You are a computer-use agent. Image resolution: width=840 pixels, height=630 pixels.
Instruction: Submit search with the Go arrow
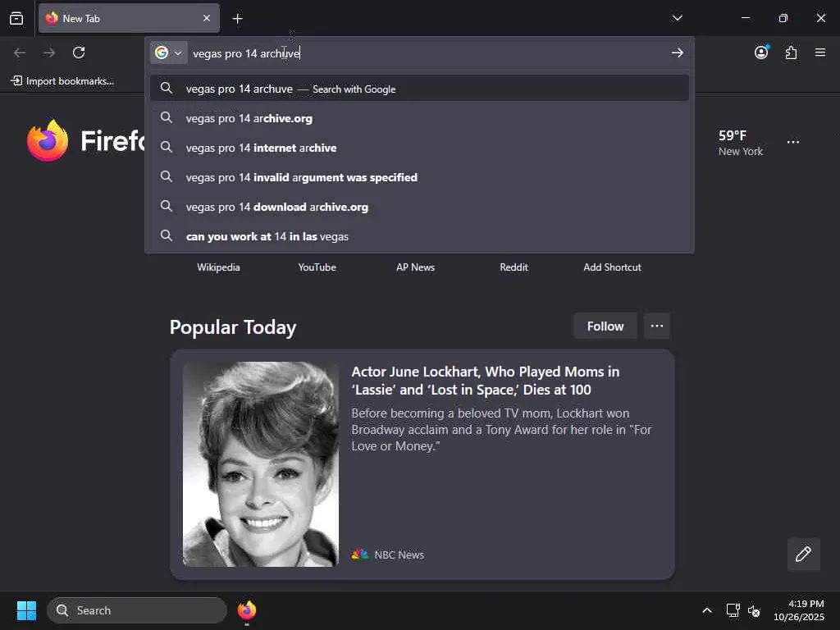pos(677,52)
